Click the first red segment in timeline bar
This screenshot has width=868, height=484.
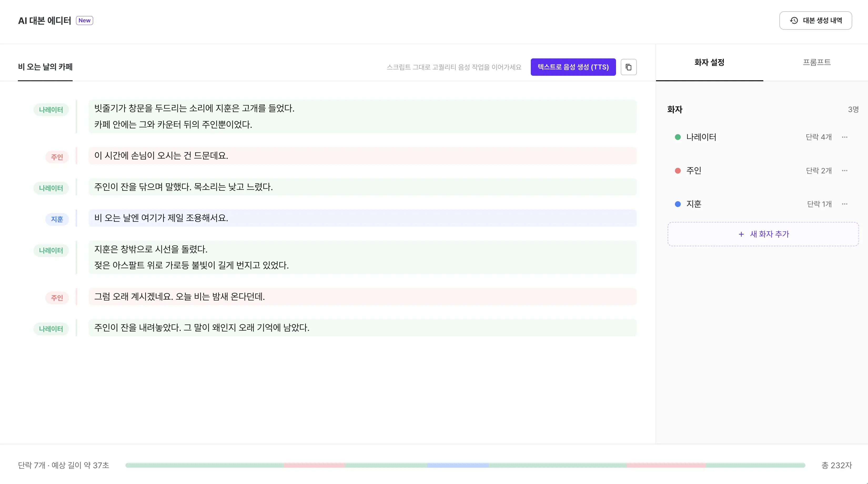(314, 465)
